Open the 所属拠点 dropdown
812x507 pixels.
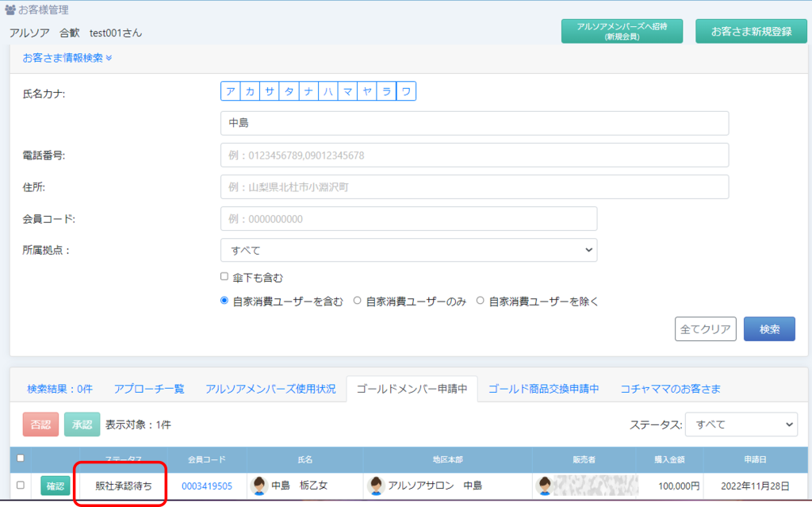point(408,250)
